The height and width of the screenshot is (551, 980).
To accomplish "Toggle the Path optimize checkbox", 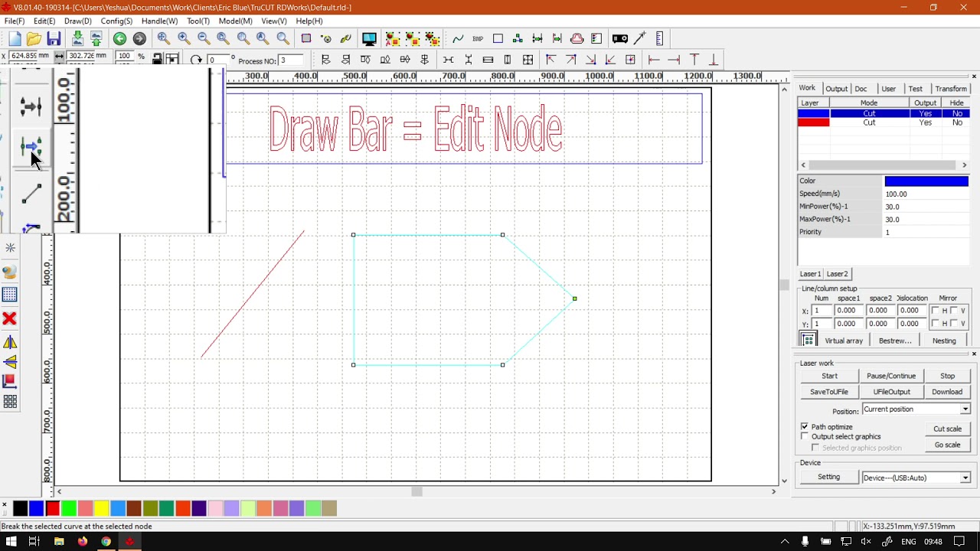I will 805,426.
